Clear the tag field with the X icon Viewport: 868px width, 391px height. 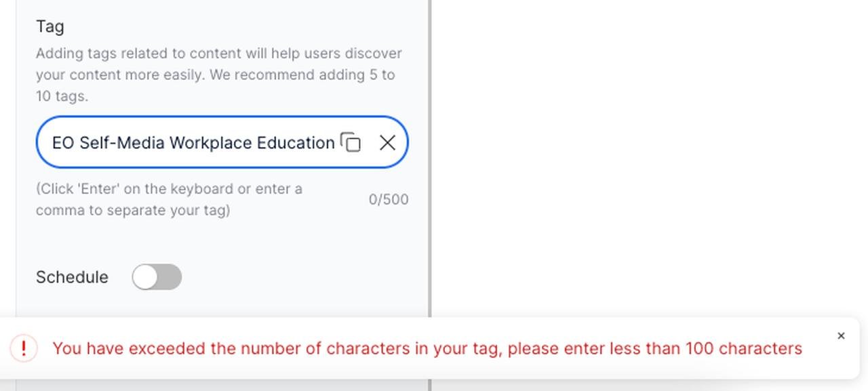click(x=387, y=142)
